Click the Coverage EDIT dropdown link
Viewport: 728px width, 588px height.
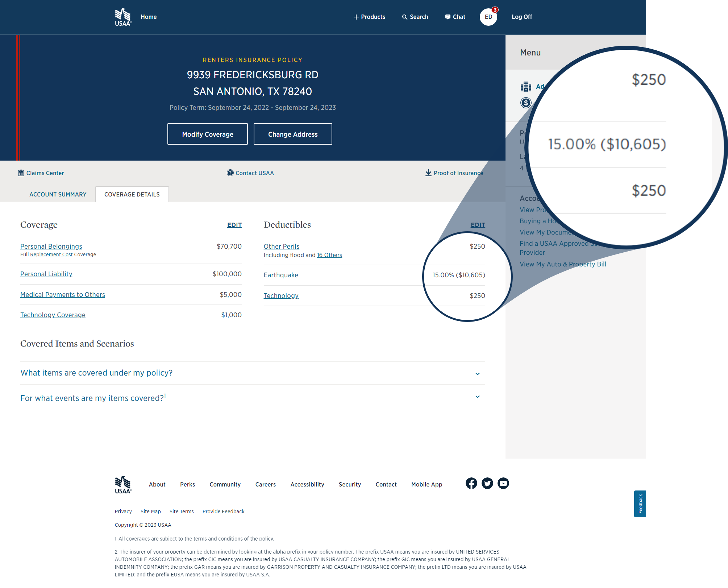tap(234, 224)
